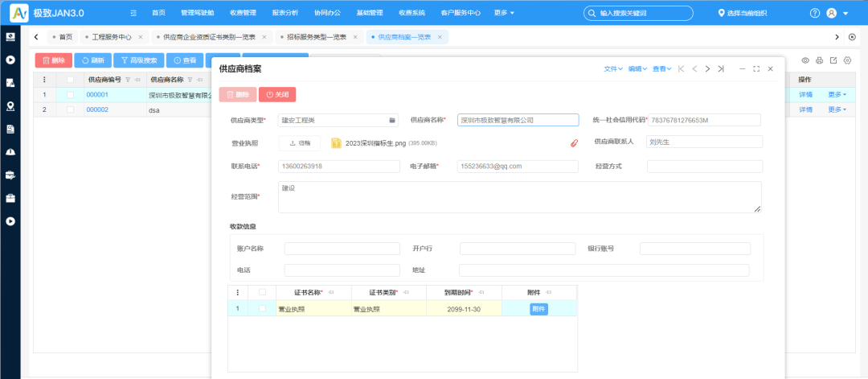Open the 报表分析 menu
868x379 pixels.
click(x=285, y=13)
